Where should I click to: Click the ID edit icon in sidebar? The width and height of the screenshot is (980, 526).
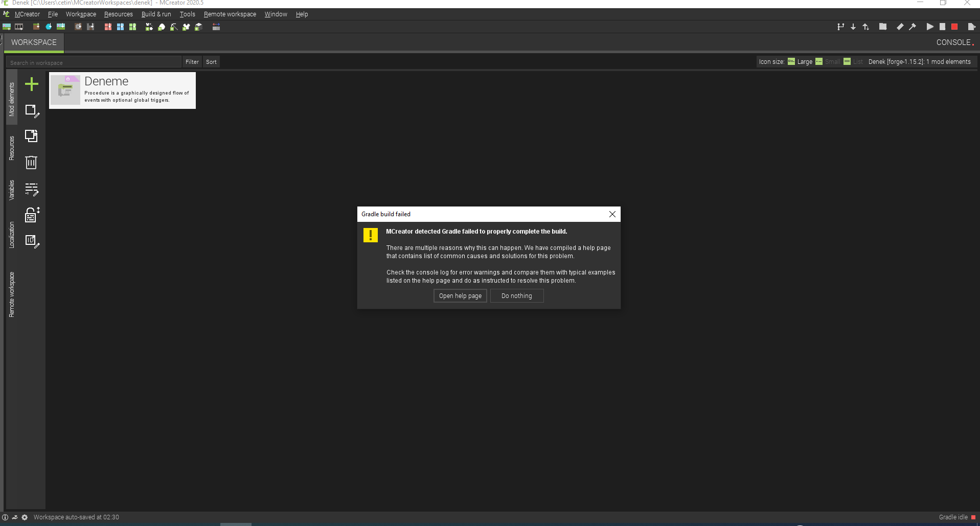pos(32,241)
